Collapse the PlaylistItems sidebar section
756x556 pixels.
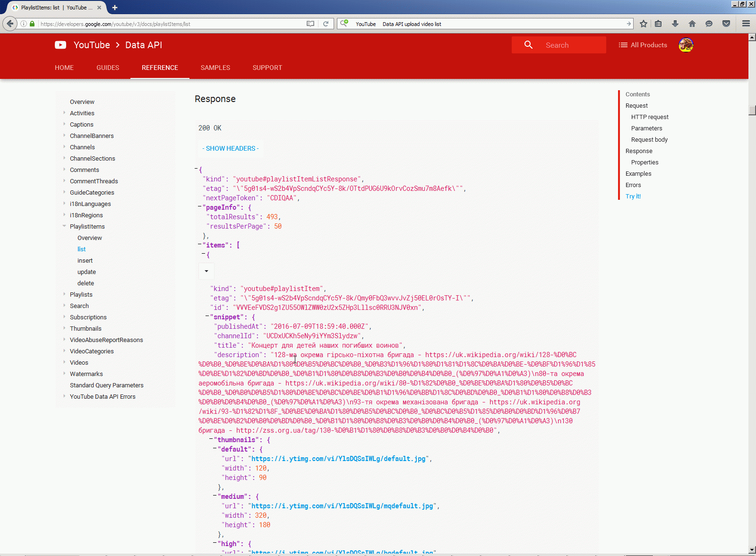[x=64, y=226]
